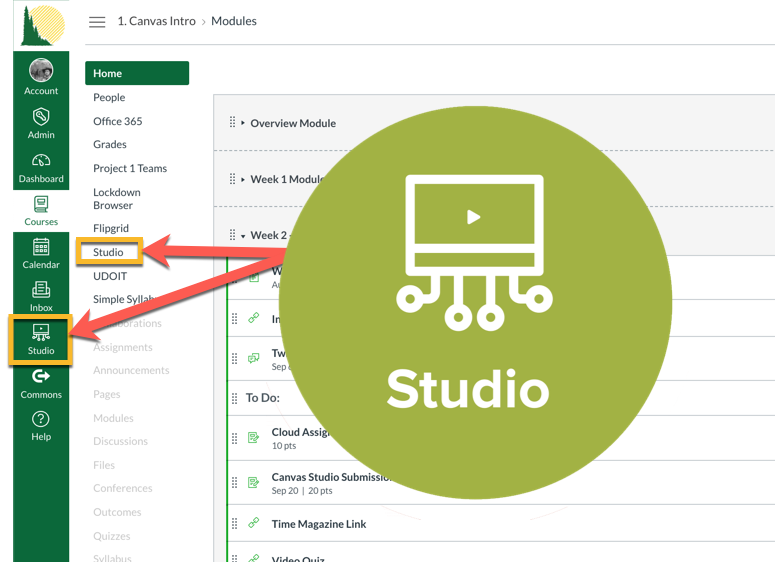
Task: Toggle the hamburger course menu
Action: (x=97, y=22)
